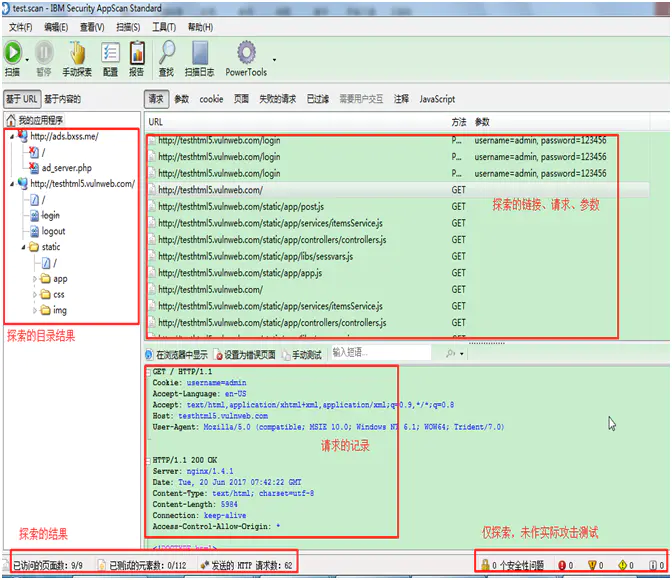This screenshot has height=580, width=672.
Task: Click the testhtml5.vulnweb.com globe icon
Action: [22, 183]
